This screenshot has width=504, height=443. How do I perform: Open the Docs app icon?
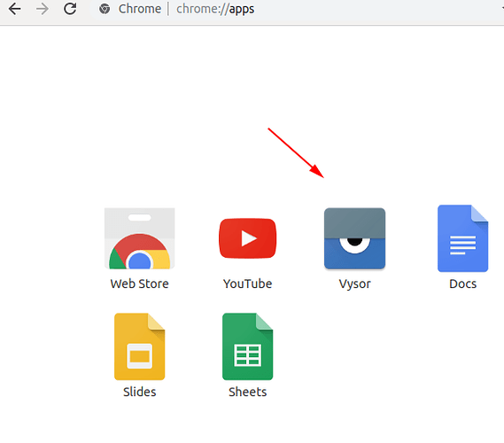462,238
